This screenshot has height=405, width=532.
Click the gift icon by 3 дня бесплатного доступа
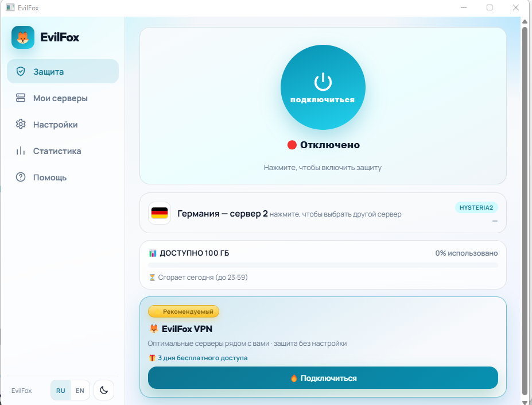[152, 358]
